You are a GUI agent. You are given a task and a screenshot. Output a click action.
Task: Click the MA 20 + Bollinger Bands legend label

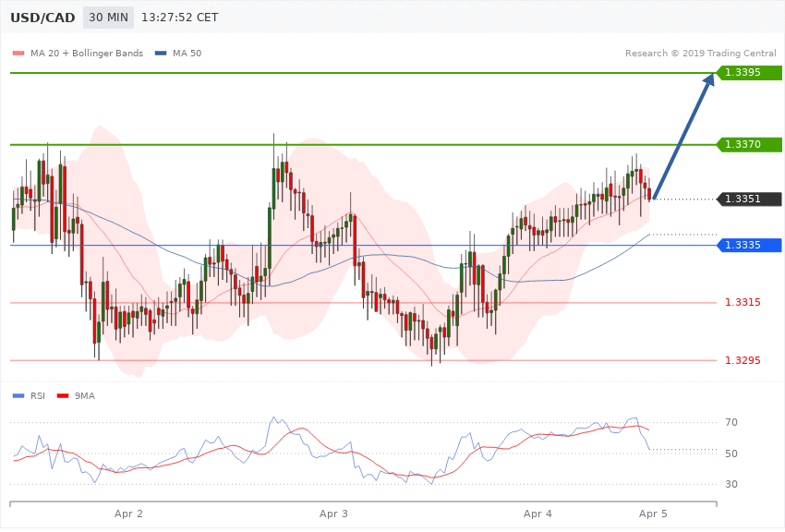pyautogui.click(x=87, y=53)
